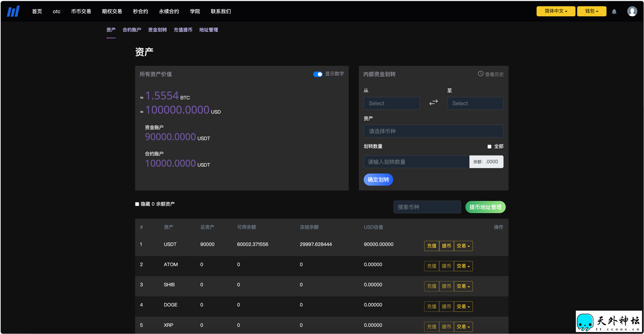Screen dimensions: 644x334
Task: Select the 资产 tab
Action: pos(111,30)
